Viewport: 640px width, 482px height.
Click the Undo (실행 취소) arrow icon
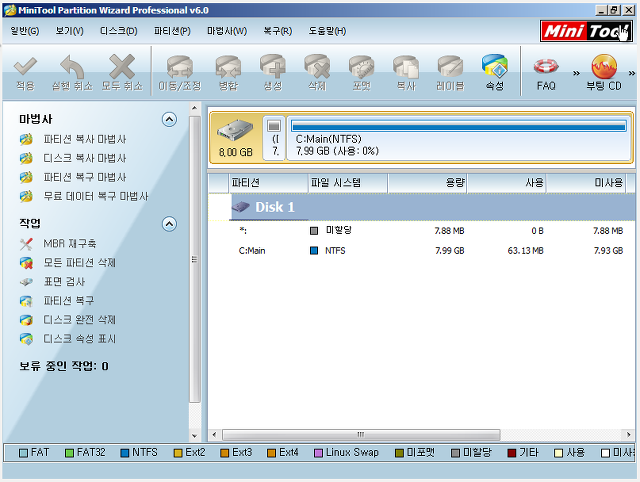pos(72,66)
